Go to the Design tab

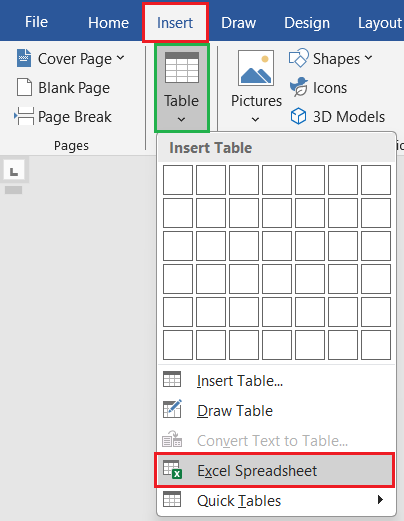pos(307,23)
